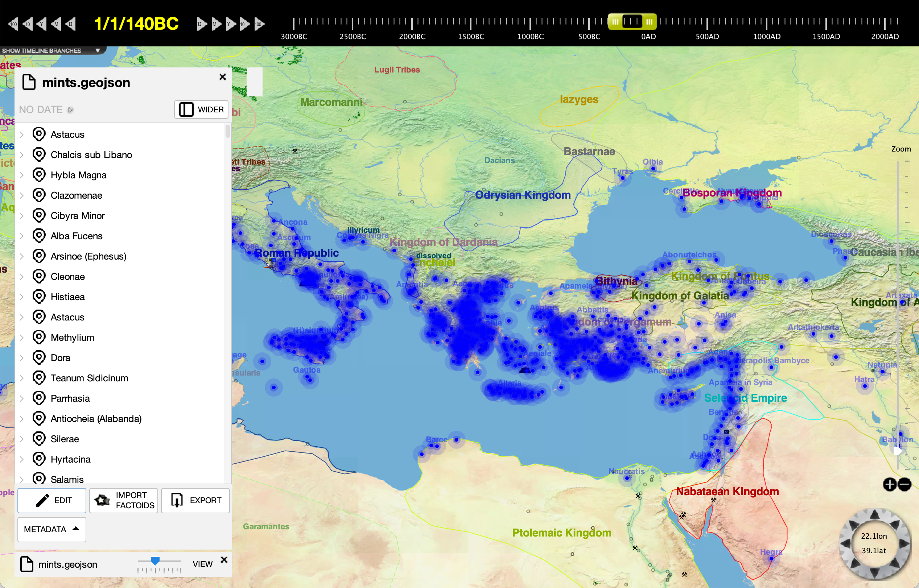Step back 100 years on the timeline
The width and height of the screenshot is (919, 588).
(13, 24)
